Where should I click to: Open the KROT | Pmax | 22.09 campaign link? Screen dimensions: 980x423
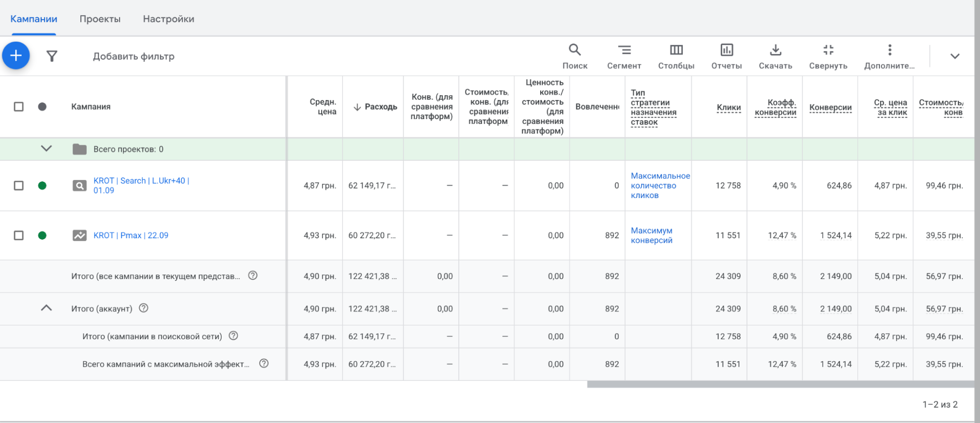click(130, 236)
